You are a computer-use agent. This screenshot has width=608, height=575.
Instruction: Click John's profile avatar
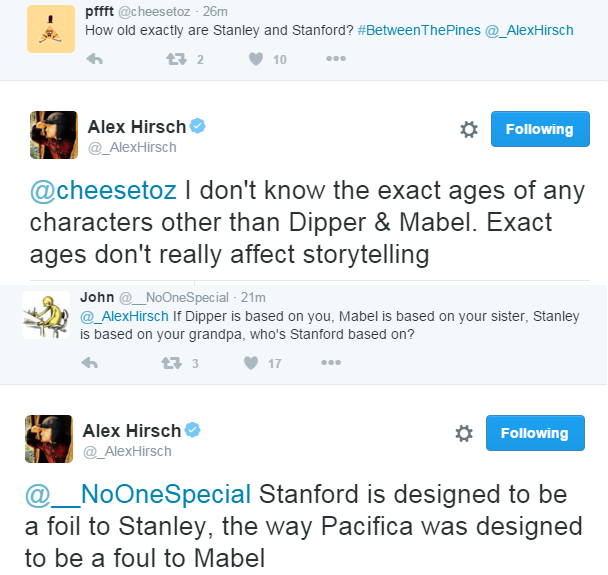coord(45,314)
